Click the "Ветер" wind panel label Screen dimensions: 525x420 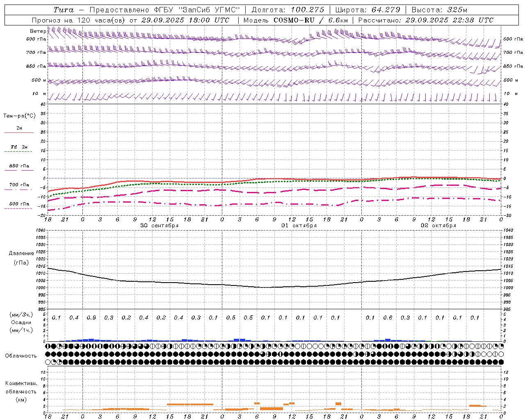tap(38, 31)
